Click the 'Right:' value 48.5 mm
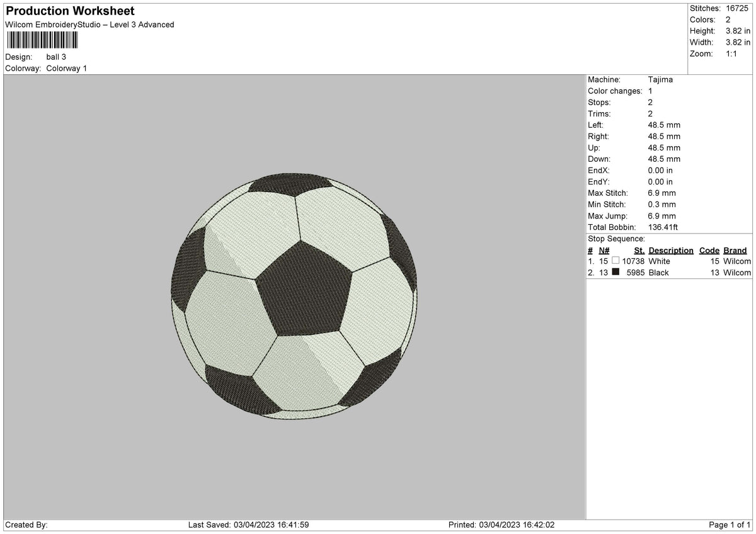Viewport: 756px width, 534px height. 664,136
